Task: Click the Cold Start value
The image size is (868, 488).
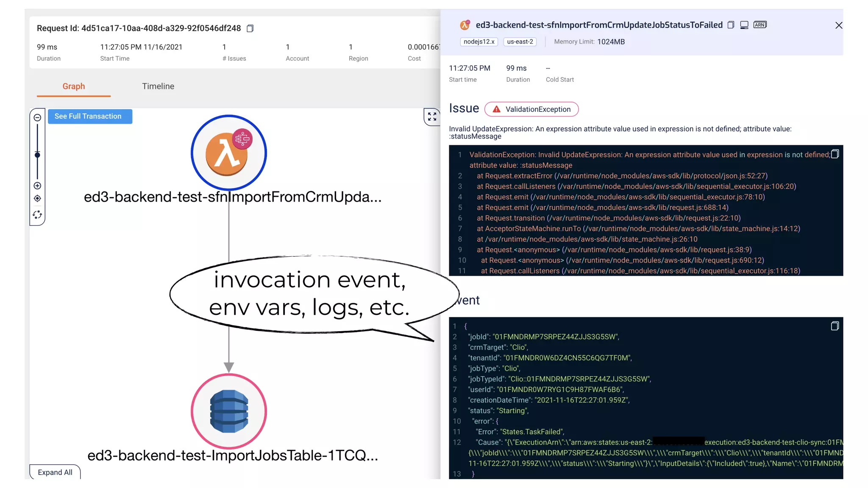Action: (548, 68)
